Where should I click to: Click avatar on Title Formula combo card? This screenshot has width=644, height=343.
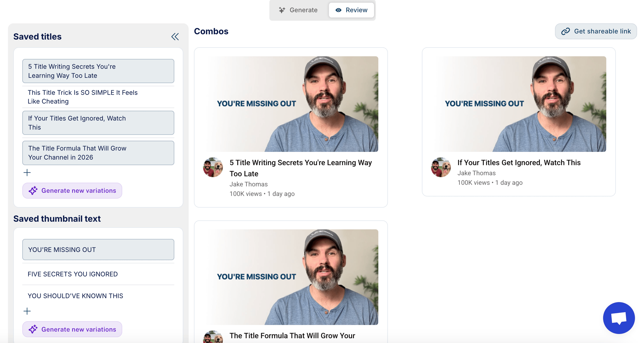click(x=213, y=337)
